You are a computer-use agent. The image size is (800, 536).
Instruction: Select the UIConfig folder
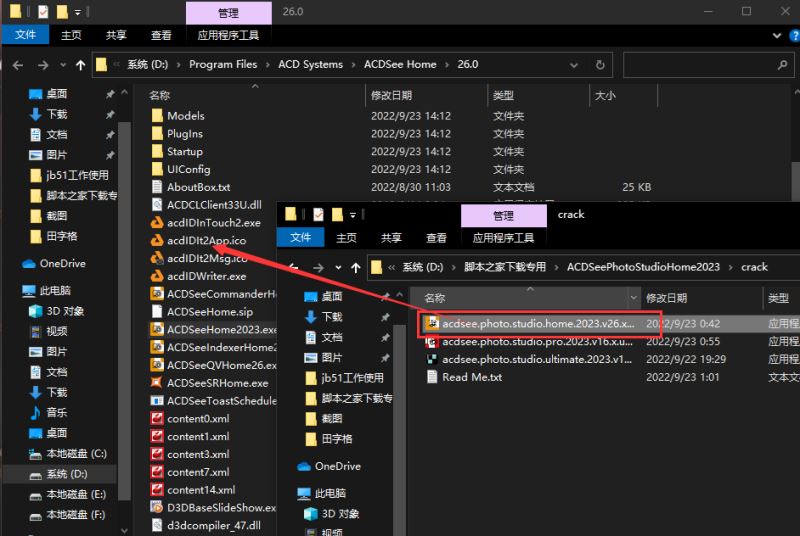(x=188, y=169)
